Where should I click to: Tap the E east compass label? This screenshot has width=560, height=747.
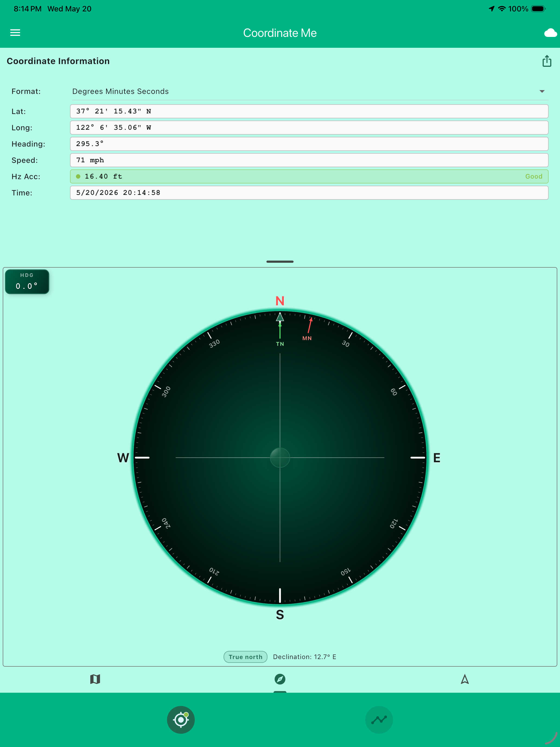[x=437, y=458]
